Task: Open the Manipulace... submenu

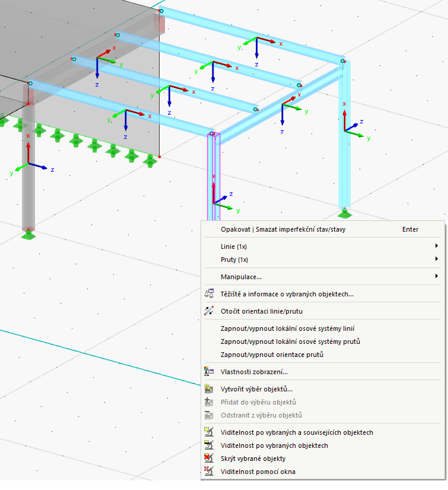Action: coord(322,277)
